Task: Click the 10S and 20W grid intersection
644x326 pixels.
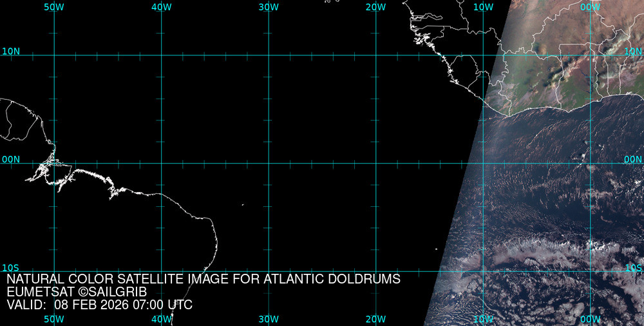Action: pos(375,271)
